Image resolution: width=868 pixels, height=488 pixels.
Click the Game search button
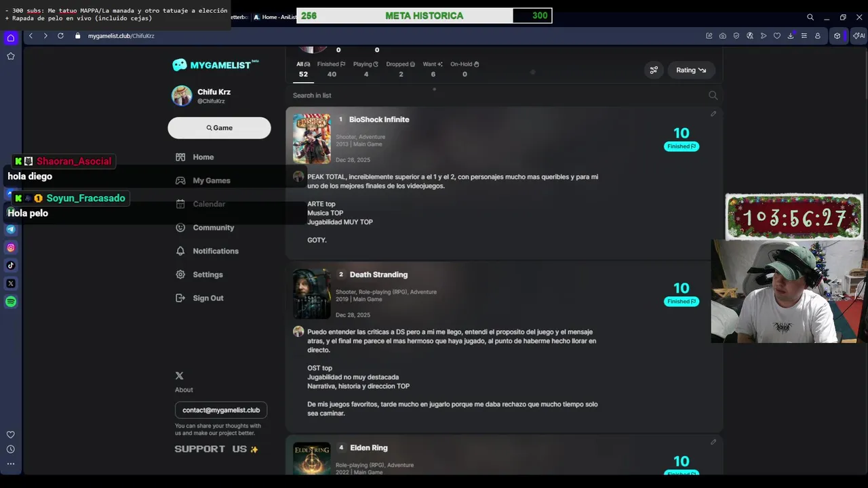[219, 127]
